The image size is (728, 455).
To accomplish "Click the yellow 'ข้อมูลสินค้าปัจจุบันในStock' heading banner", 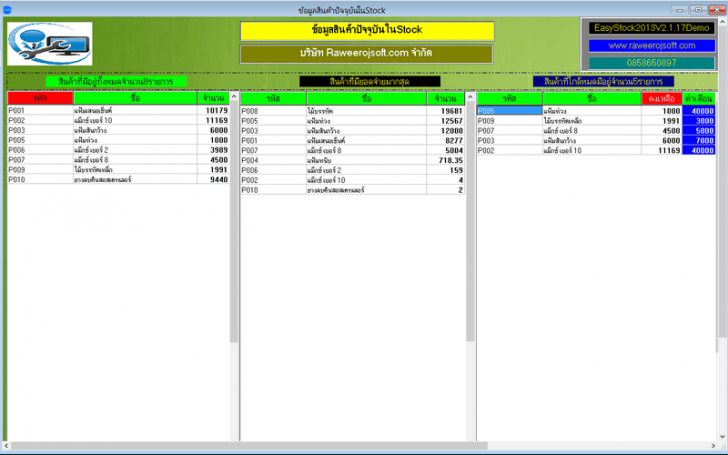I will click(367, 31).
